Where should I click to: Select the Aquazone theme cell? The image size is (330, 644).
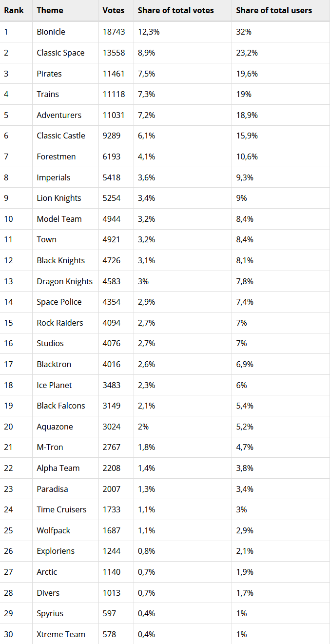[x=55, y=427]
